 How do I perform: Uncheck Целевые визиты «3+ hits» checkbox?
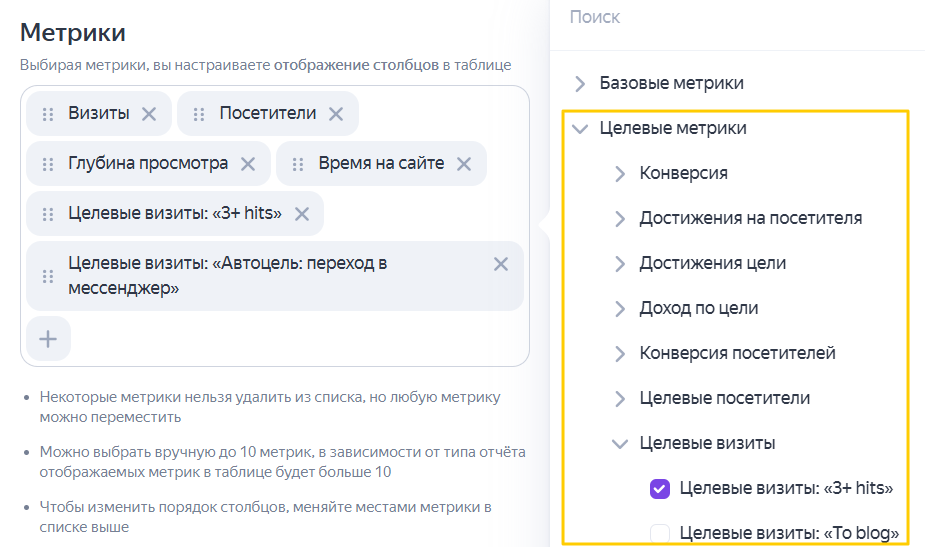click(x=660, y=489)
